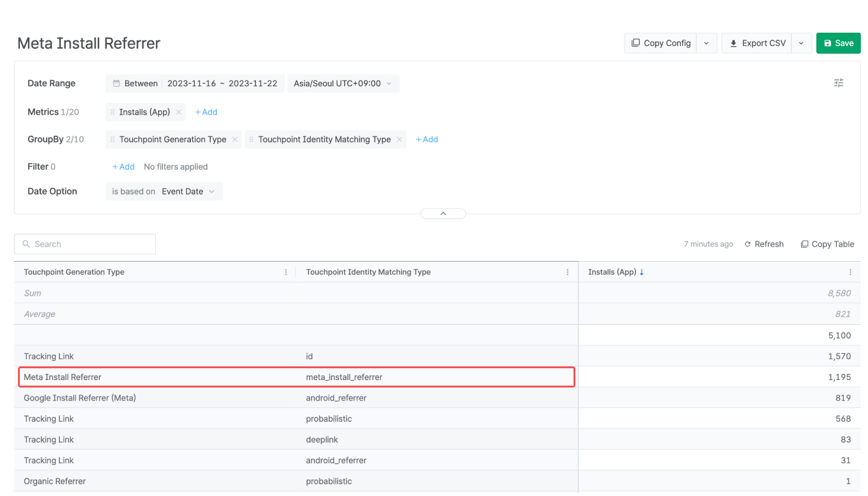This screenshot has height=496, width=868.
Task: Click the Touchpoint Generation Type chip
Action: coord(174,139)
